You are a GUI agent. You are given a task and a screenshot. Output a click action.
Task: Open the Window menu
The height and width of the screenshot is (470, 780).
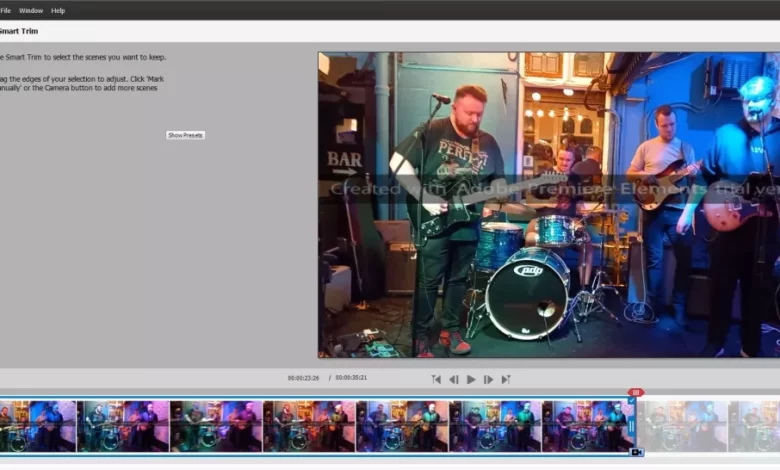click(31, 10)
